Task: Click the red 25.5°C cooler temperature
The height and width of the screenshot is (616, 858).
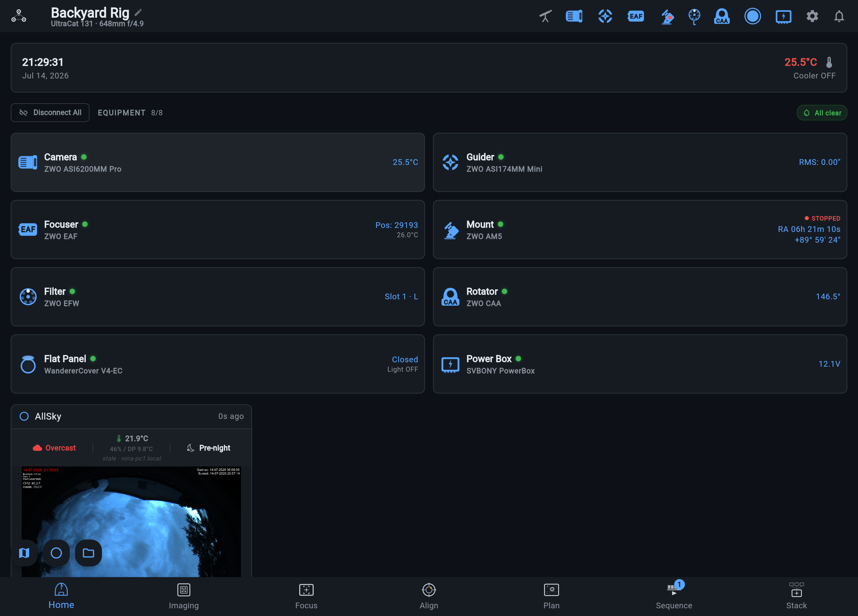Action: click(800, 62)
